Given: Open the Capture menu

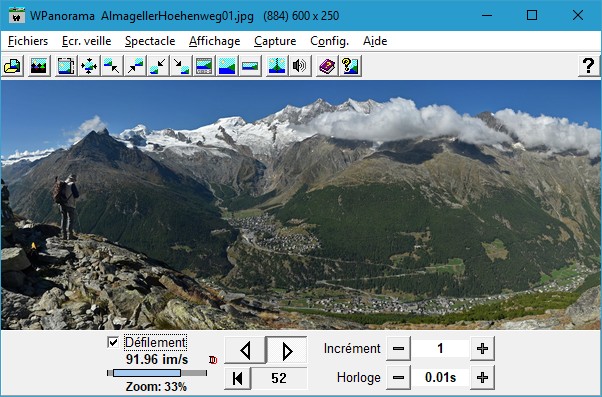Looking at the screenshot, I should pyautogui.click(x=275, y=41).
